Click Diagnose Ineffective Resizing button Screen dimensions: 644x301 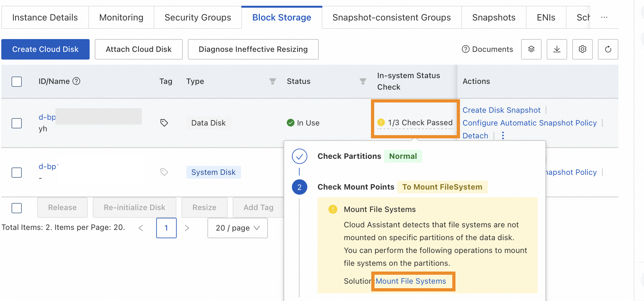[x=253, y=49]
